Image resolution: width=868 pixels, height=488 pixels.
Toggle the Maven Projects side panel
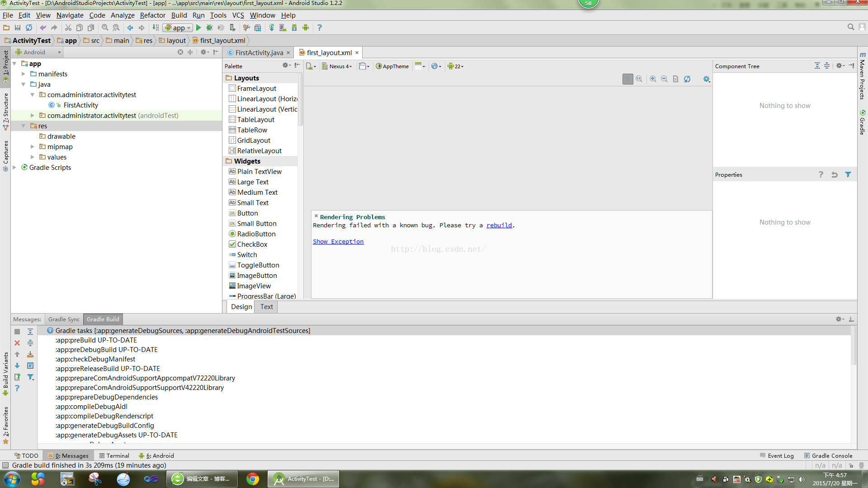(863, 76)
